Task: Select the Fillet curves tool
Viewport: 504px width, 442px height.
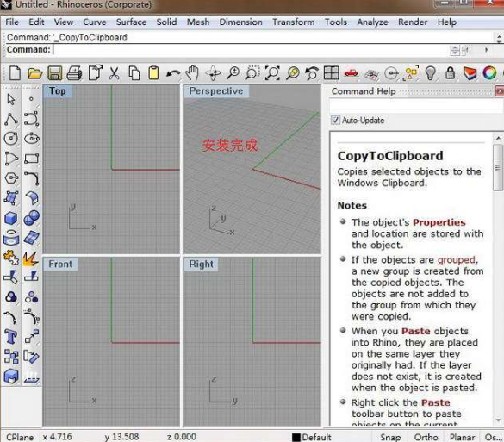Action: tap(32, 178)
